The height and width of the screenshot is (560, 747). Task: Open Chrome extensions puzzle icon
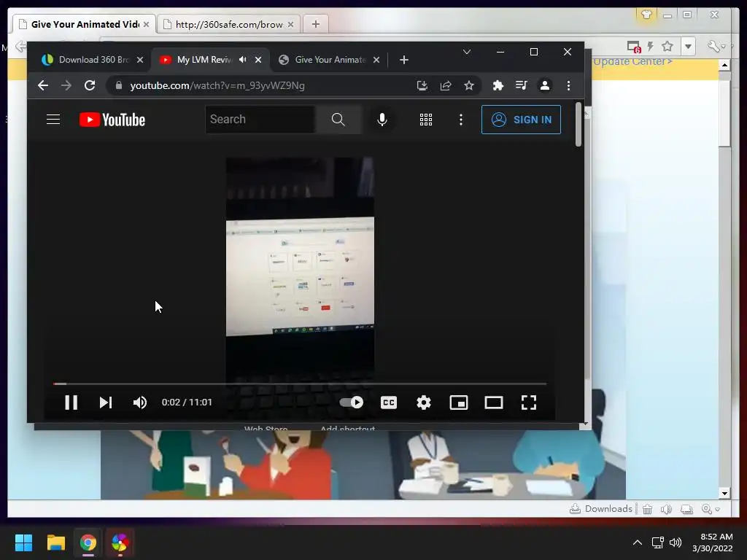tap(498, 85)
